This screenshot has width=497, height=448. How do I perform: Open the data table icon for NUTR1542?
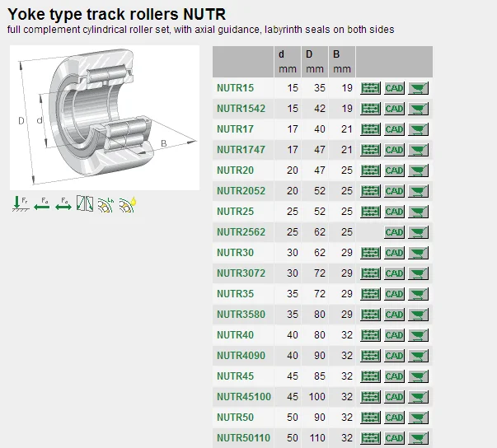370,109
